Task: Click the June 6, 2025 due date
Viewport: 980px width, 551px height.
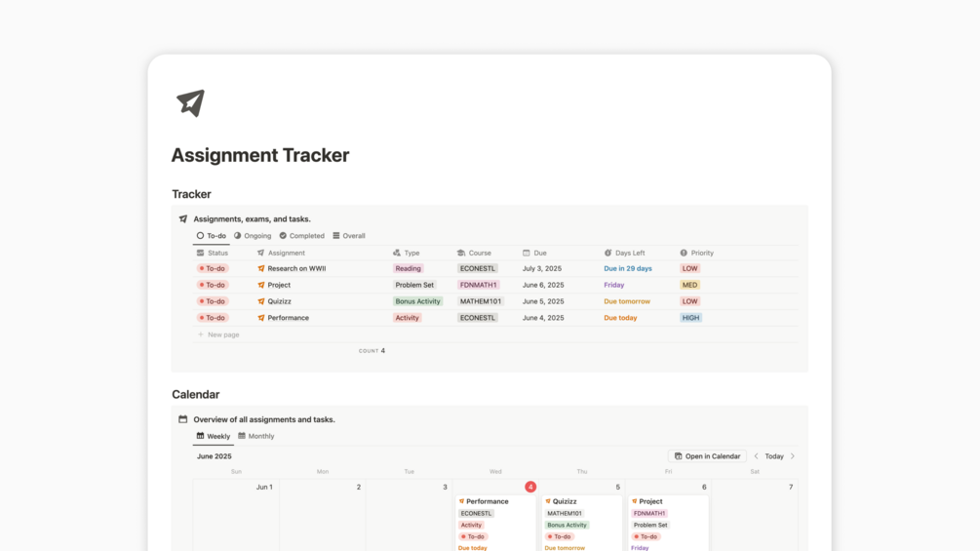Action: pyautogui.click(x=543, y=285)
